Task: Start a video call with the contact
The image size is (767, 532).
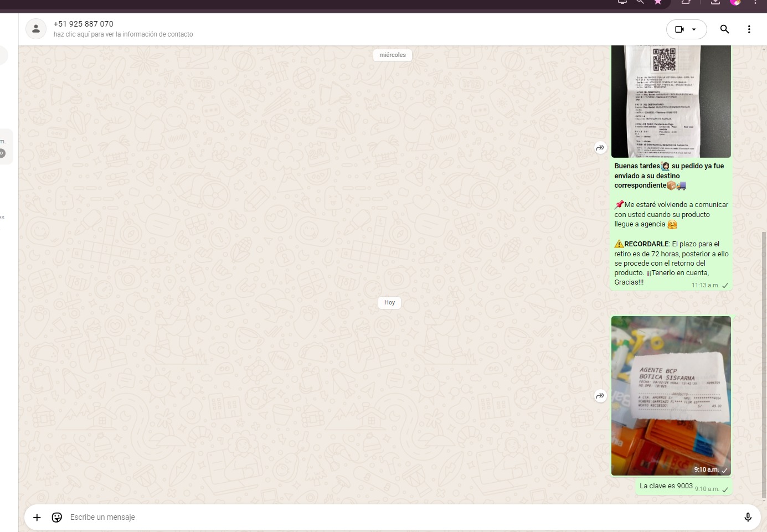Action: 680,29
